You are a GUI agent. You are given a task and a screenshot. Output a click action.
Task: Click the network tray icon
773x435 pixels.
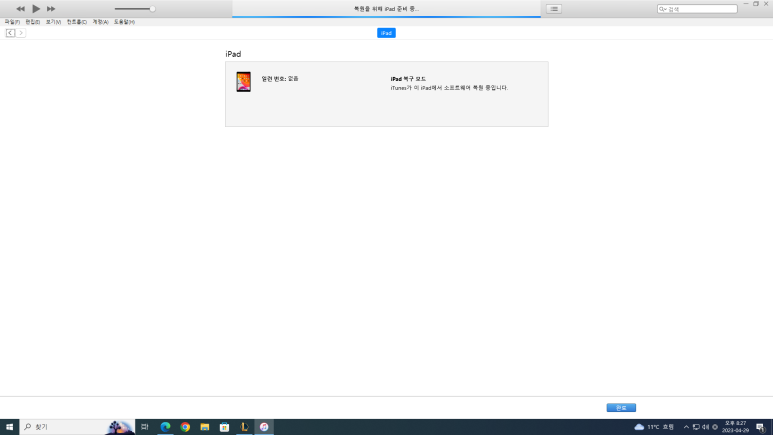point(696,427)
